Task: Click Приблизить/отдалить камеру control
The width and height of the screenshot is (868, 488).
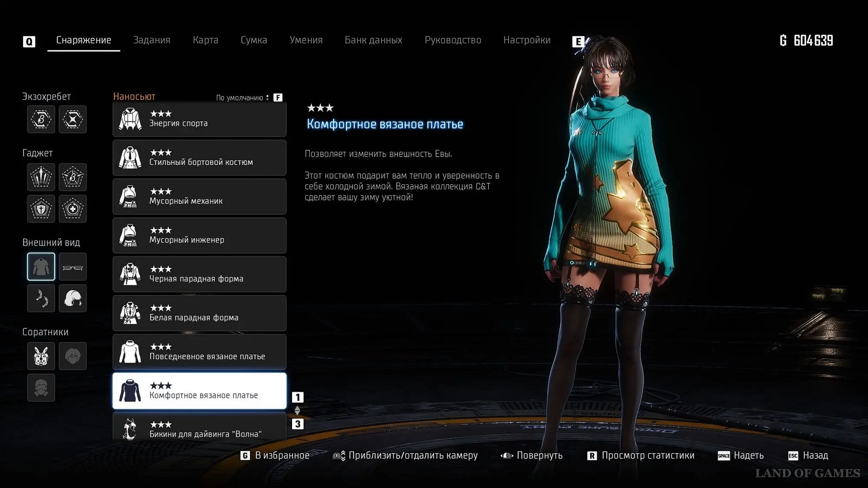Action: tap(413, 455)
